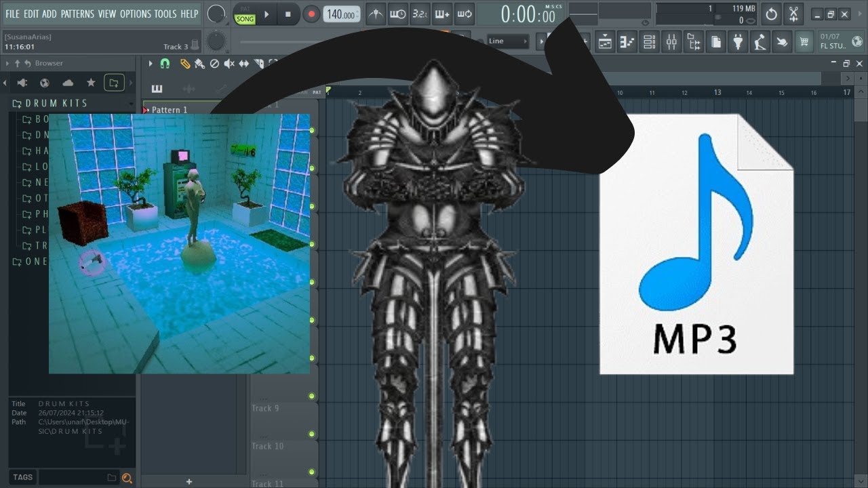The image size is (868, 488).
Task: Open the ADD menu
Action: point(50,14)
